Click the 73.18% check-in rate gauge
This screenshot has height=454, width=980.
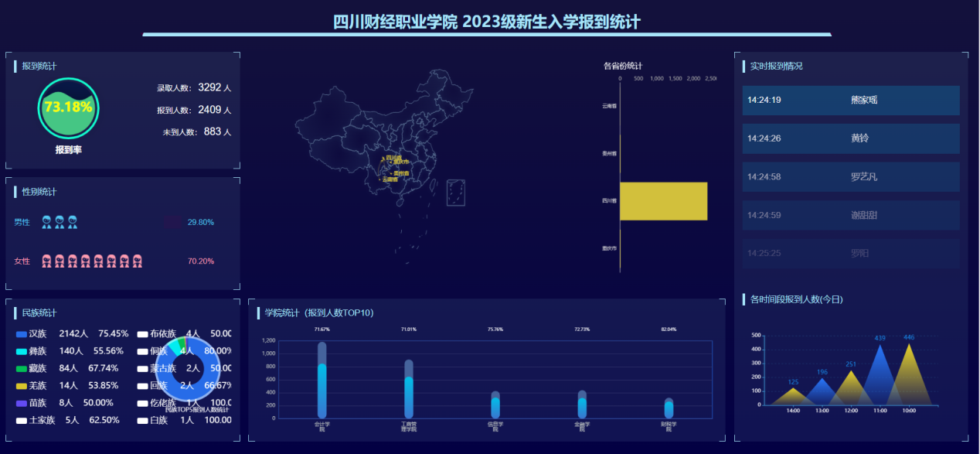click(x=68, y=108)
